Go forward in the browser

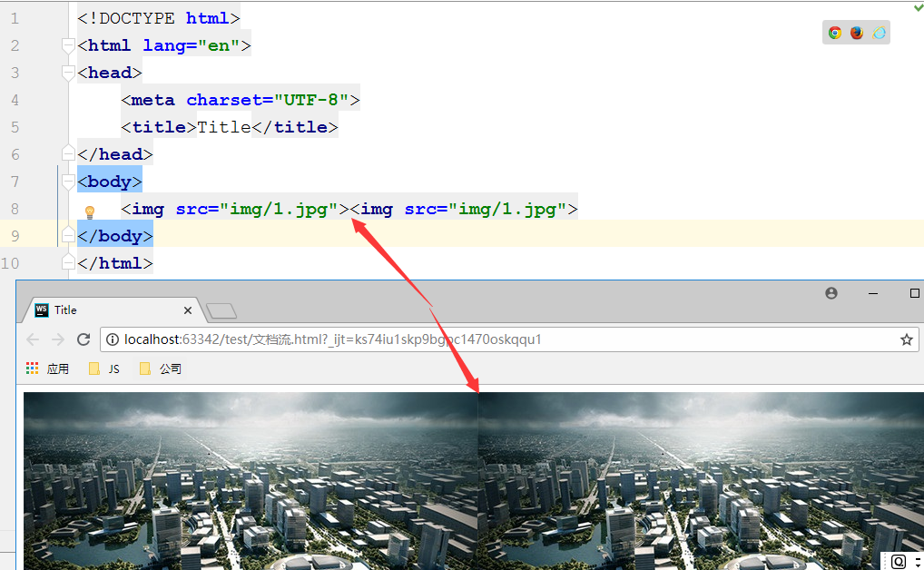[x=58, y=339]
